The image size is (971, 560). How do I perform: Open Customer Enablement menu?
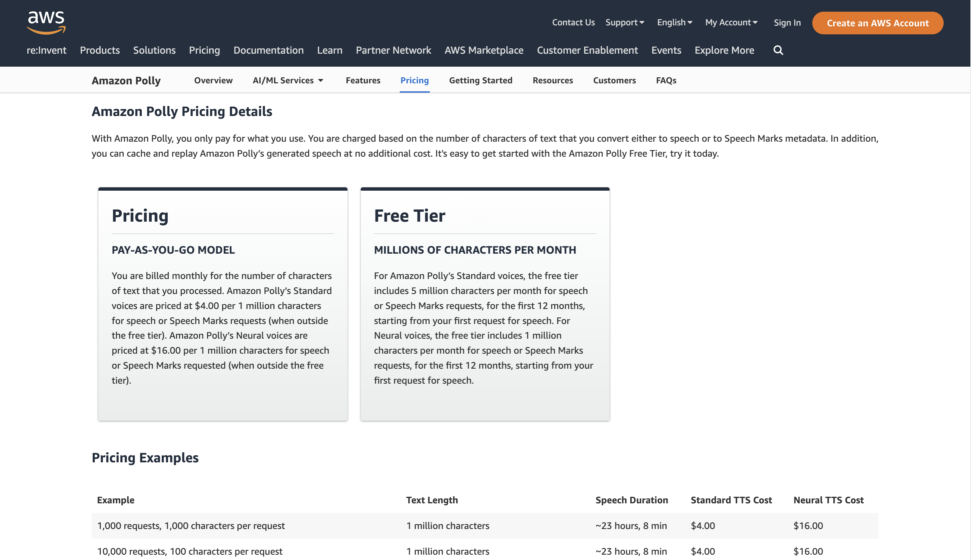587,50
